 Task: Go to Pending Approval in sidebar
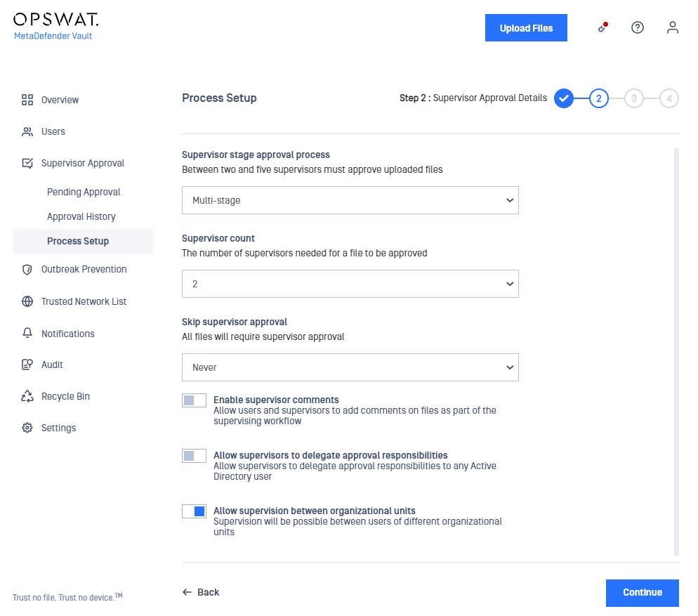[x=84, y=192]
